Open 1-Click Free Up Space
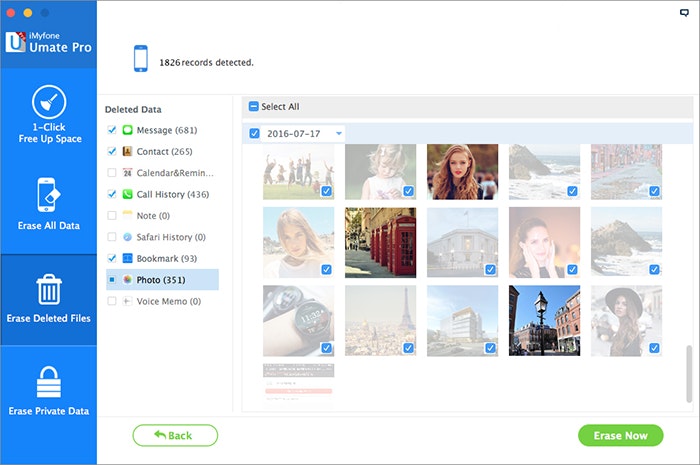 [x=49, y=114]
